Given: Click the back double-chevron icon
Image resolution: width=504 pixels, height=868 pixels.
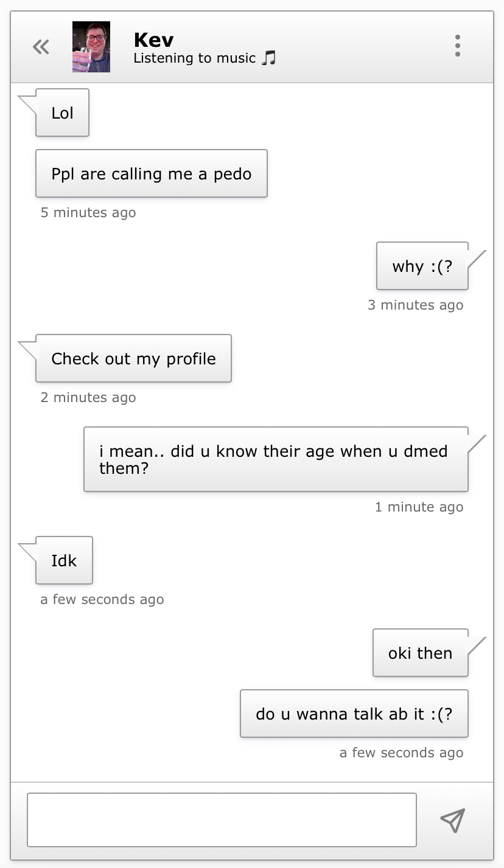Looking at the screenshot, I should tap(41, 47).
